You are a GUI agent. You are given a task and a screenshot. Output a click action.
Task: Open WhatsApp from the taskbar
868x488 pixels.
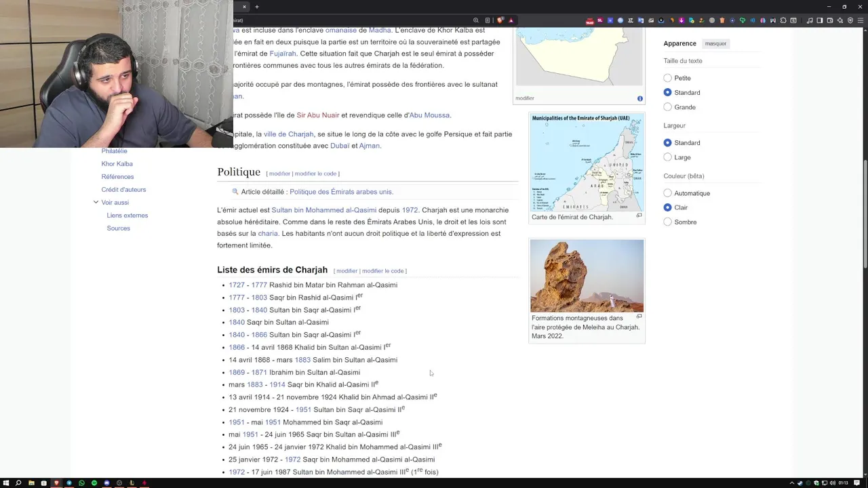(81, 483)
